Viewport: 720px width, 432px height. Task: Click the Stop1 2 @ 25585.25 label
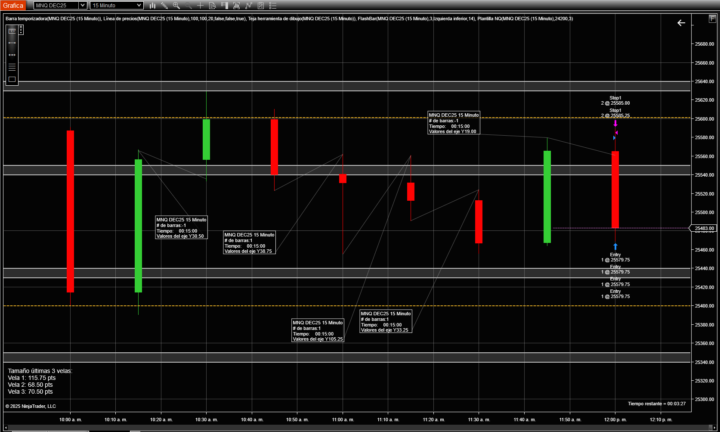pos(615,113)
